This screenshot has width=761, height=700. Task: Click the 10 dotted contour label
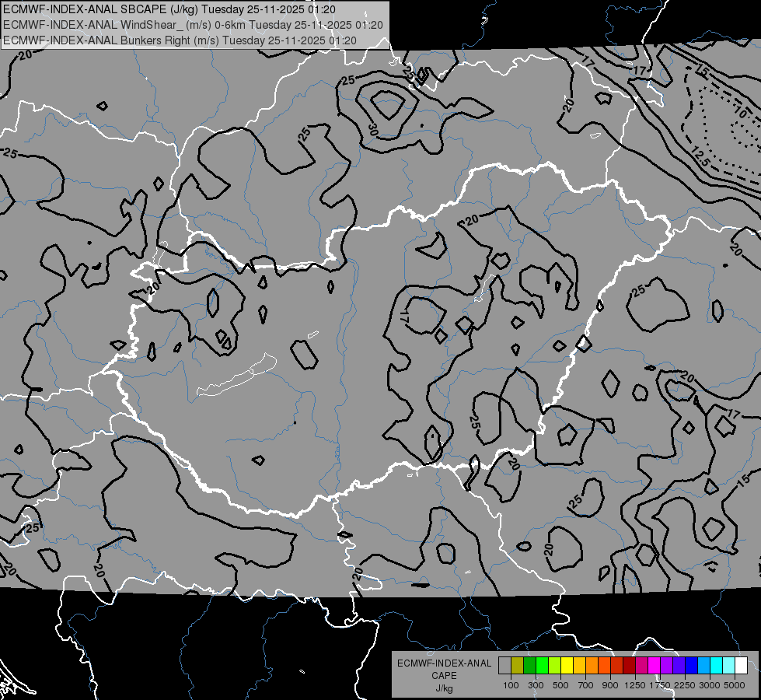click(741, 113)
